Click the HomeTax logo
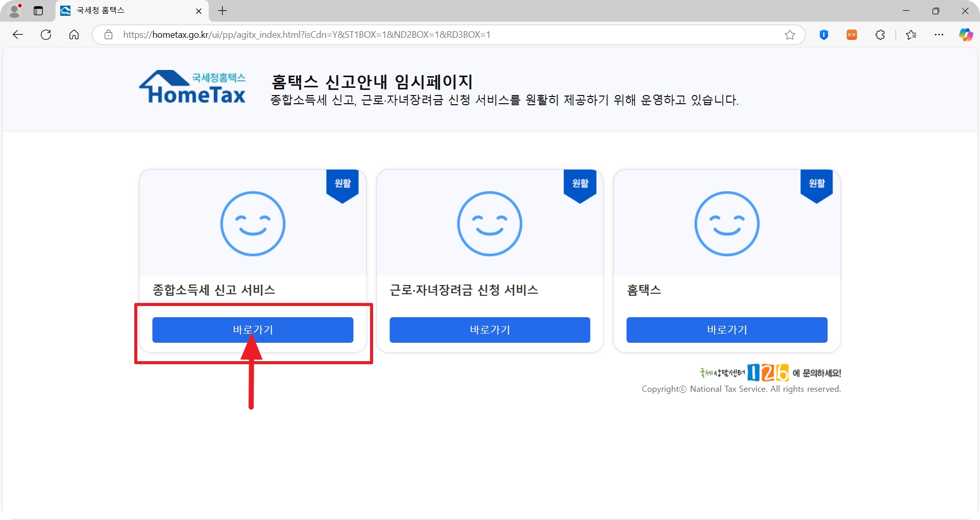Image resolution: width=980 pixels, height=520 pixels. click(x=192, y=87)
